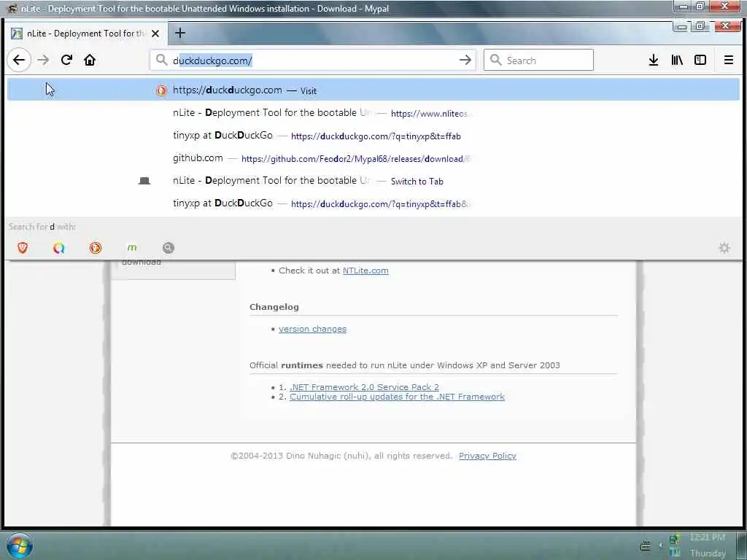This screenshot has height=560, width=747.
Task: Reload the current page
Action: coord(66,60)
